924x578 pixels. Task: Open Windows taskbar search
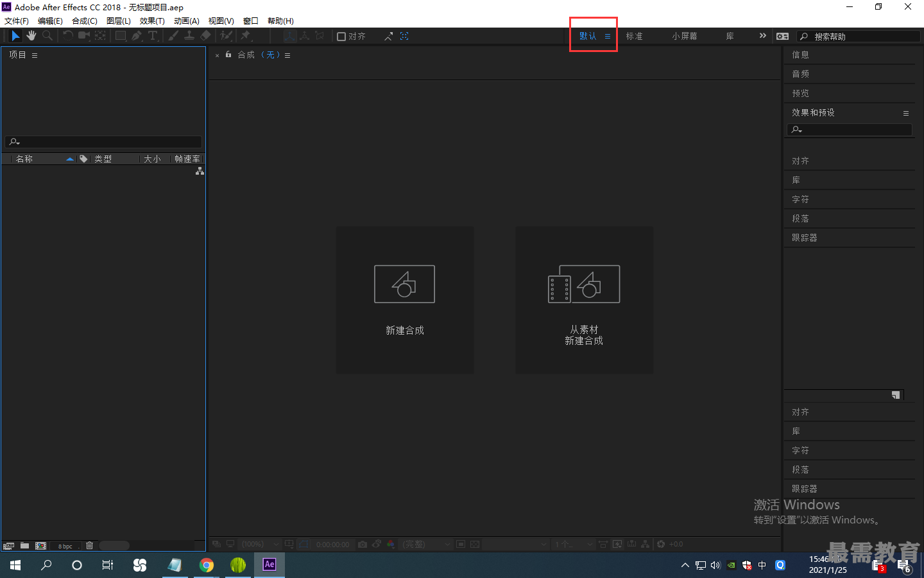pyautogui.click(x=46, y=565)
